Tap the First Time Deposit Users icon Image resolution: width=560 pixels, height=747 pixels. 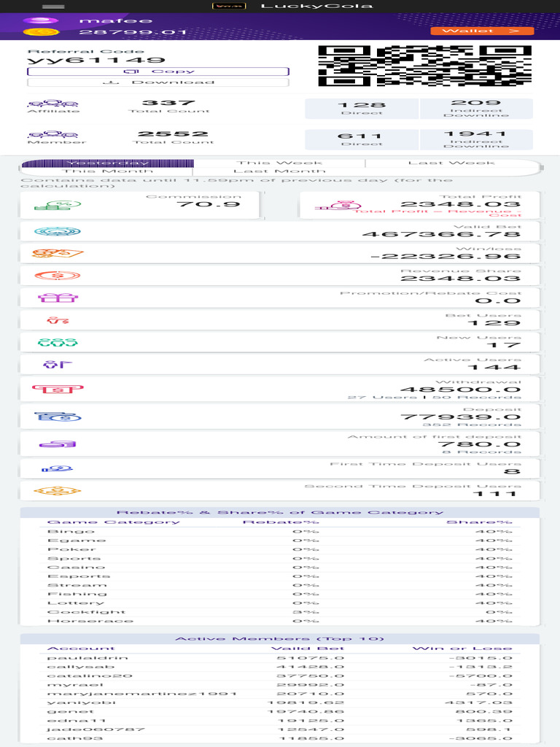pyautogui.click(x=58, y=469)
